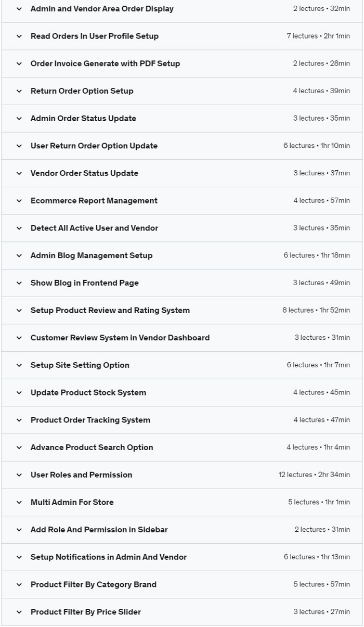Open Customer Review System in Vendor Dashboard
The width and height of the screenshot is (364, 627).
(x=120, y=338)
